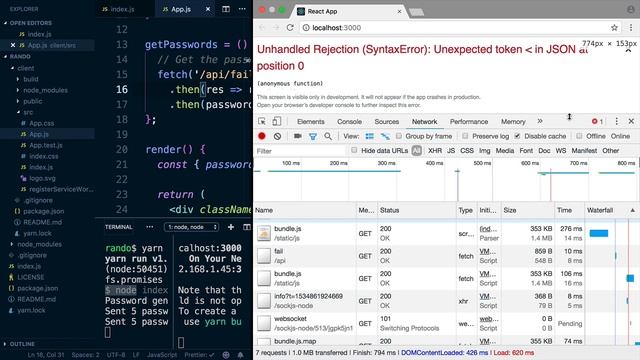Open the DevTools three-dot menu

click(x=616, y=121)
